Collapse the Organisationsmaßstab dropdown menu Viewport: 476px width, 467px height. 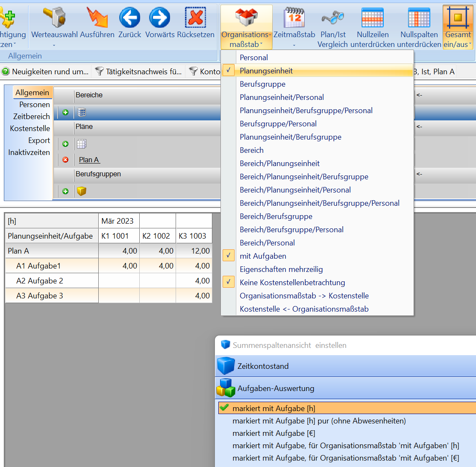[x=246, y=26]
